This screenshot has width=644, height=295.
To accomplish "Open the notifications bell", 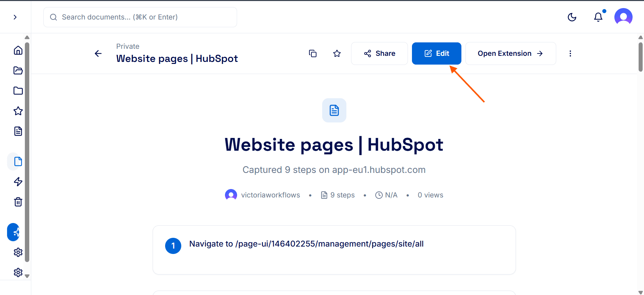I will (x=598, y=17).
